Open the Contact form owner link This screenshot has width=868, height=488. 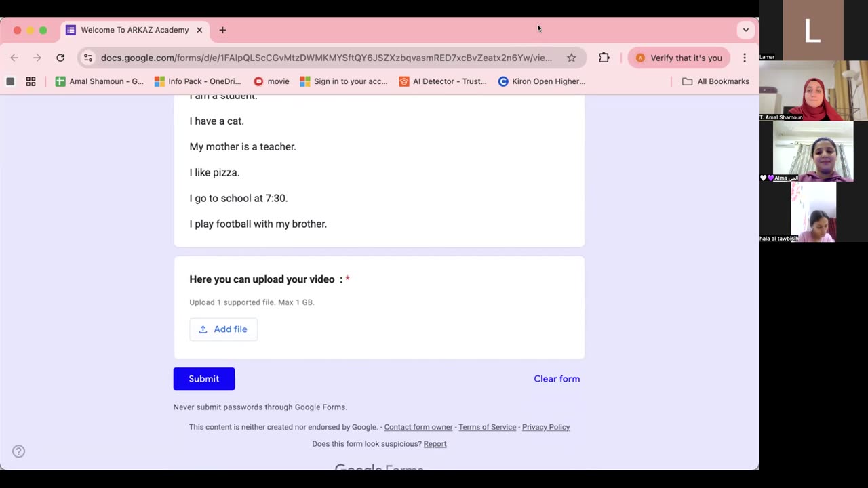pos(418,427)
